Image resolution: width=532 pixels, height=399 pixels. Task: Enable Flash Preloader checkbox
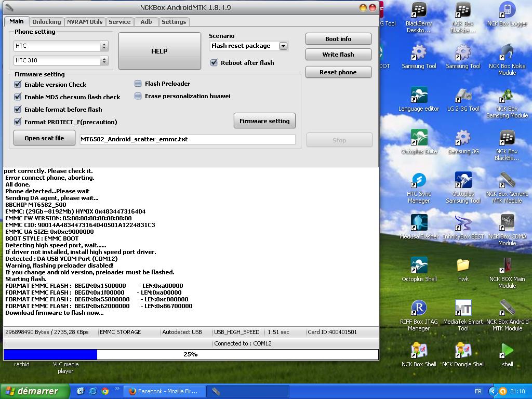pyautogui.click(x=138, y=84)
